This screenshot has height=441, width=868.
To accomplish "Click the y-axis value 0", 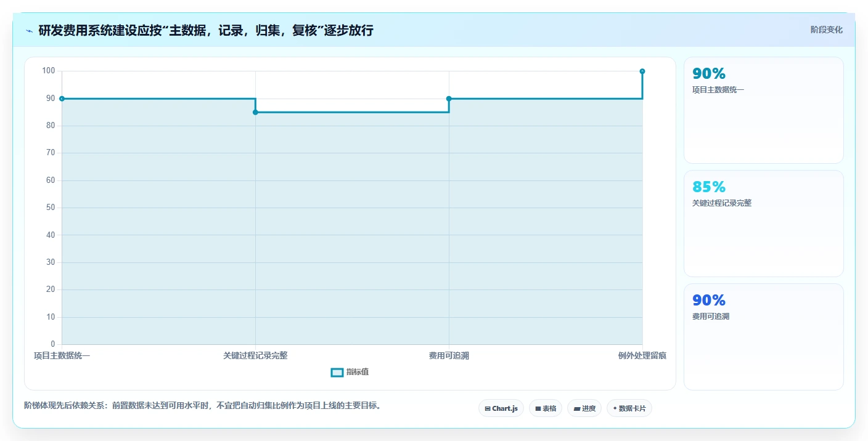I will [53, 344].
